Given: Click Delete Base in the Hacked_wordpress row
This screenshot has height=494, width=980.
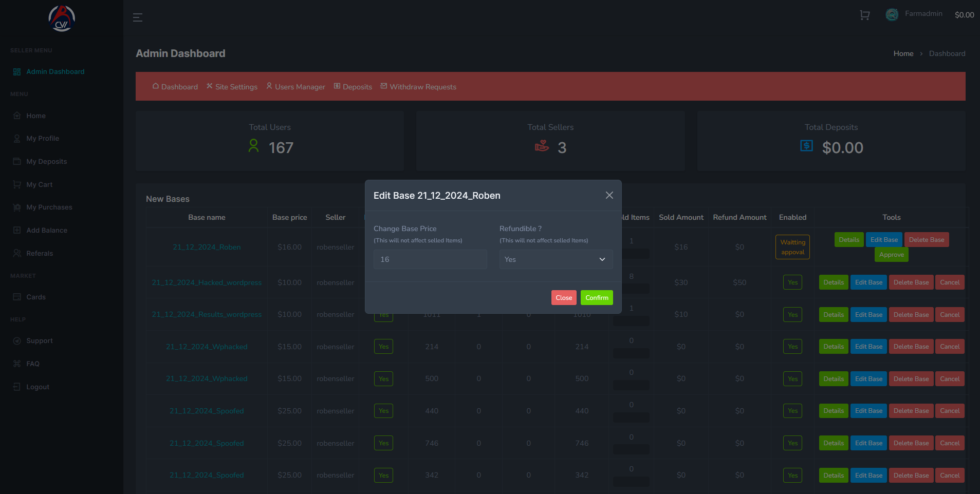Looking at the screenshot, I should tap(911, 282).
